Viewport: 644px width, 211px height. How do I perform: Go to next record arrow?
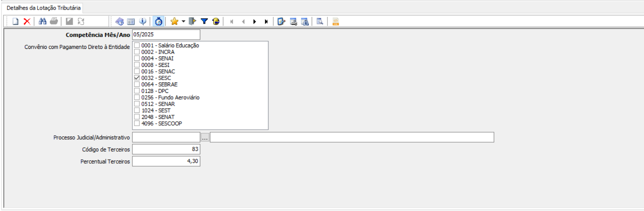[x=254, y=22]
